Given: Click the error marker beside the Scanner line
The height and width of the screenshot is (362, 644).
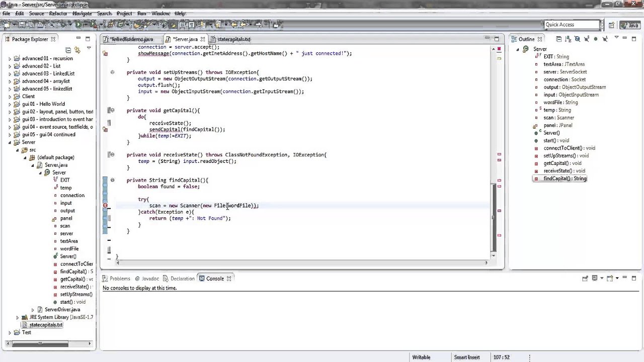Looking at the screenshot, I should click(105, 206).
